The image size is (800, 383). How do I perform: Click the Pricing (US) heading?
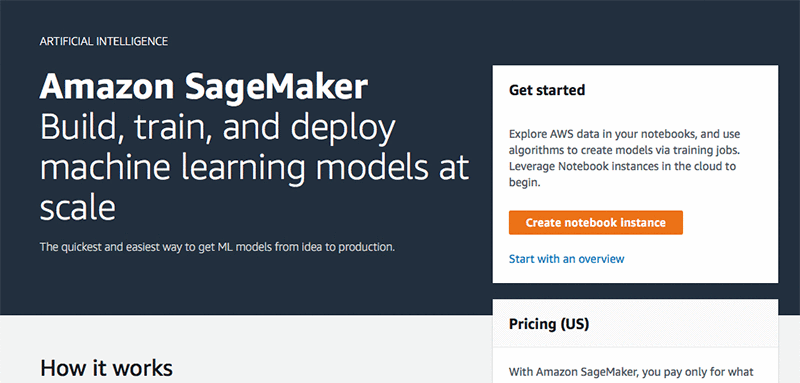(549, 324)
